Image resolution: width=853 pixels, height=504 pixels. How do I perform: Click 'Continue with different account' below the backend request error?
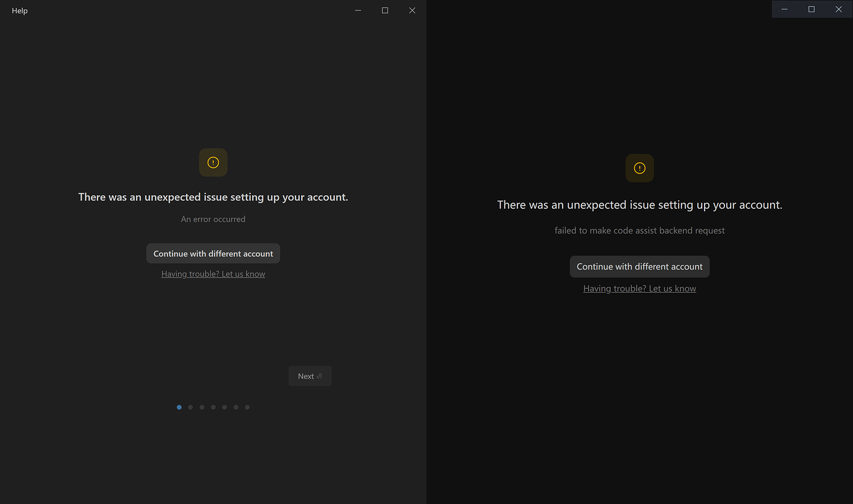(x=640, y=267)
